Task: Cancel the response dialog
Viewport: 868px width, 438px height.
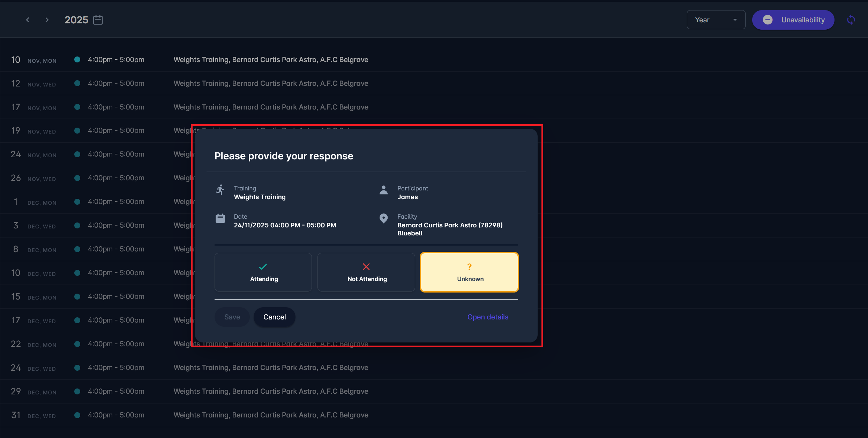Action: [x=274, y=317]
